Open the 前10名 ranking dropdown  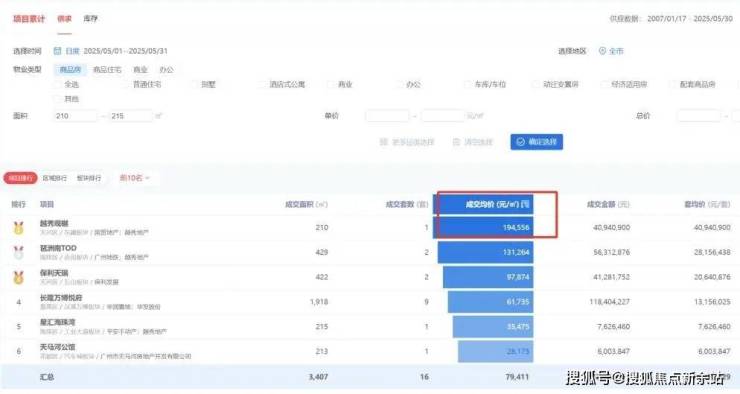tap(135, 178)
